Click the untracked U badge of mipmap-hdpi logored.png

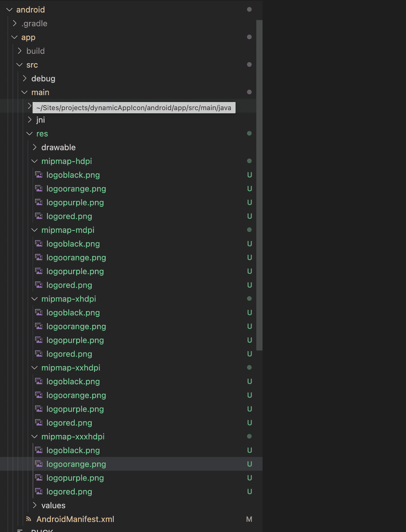click(249, 216)
